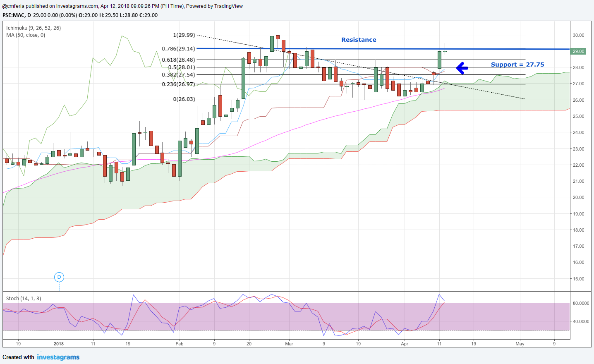This screenshot has width=594, height=364.
Task: Click the dividend 'D' marker icon
Action: click(59, 277)
